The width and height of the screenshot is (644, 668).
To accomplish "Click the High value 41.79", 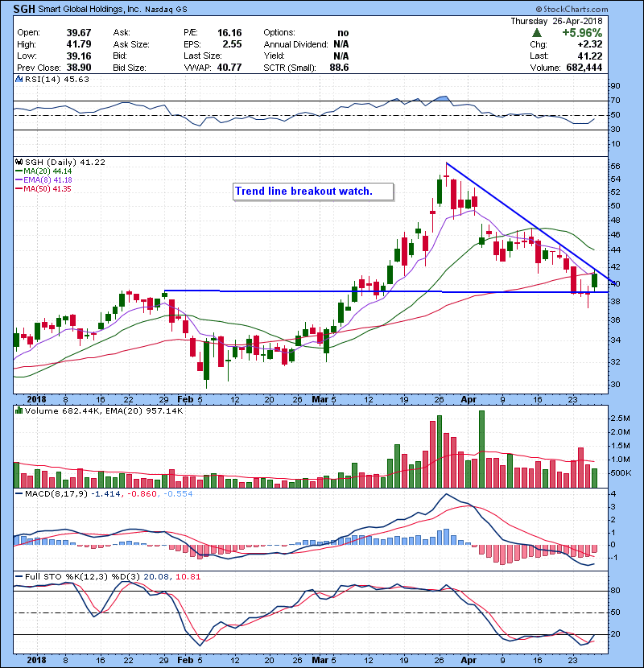I will pyautogui.click(x=78, y=44).
